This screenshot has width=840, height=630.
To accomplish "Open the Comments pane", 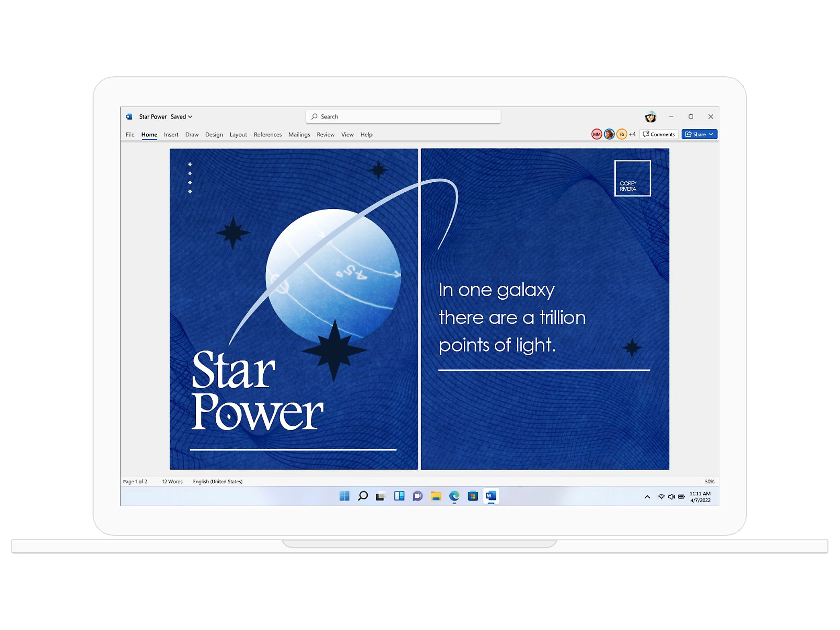I will click(x=659, y=134).
